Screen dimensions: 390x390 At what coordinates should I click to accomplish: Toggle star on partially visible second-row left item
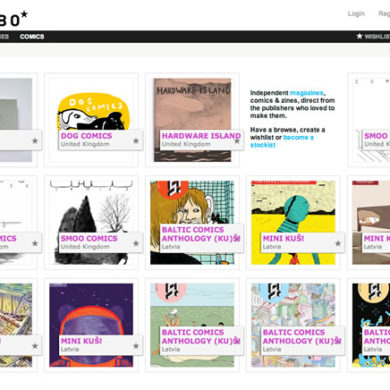[35, 243]
